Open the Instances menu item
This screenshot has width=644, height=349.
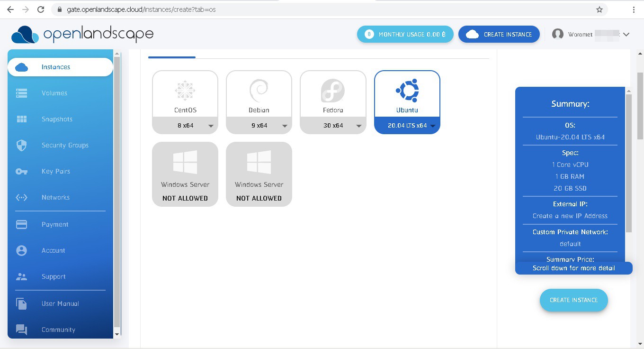click(60, 67)
